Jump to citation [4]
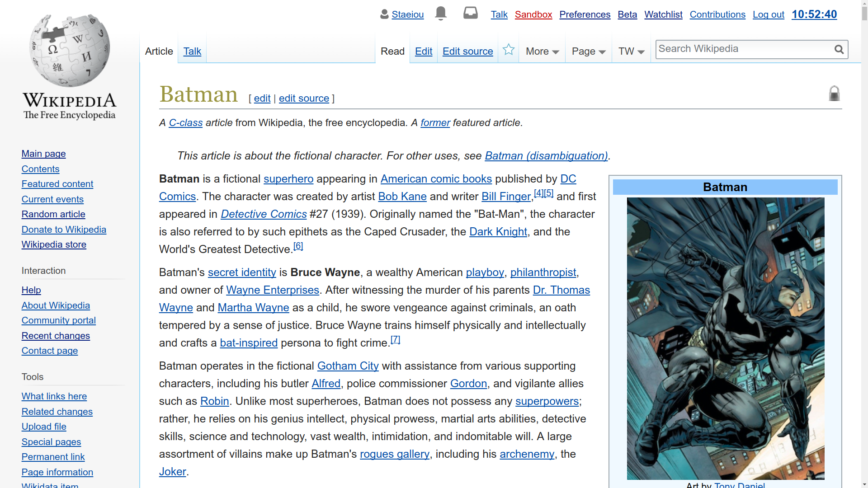 tap(538, 192)
